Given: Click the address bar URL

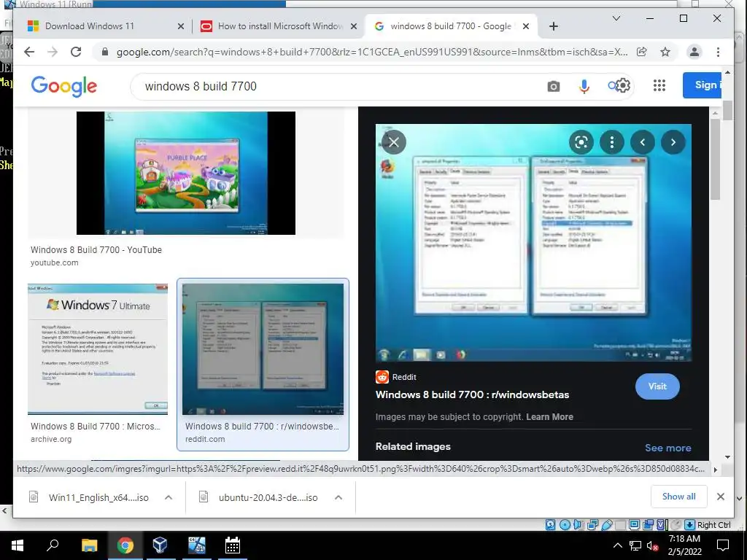Looking at the screenshot, I should (371, 52).
